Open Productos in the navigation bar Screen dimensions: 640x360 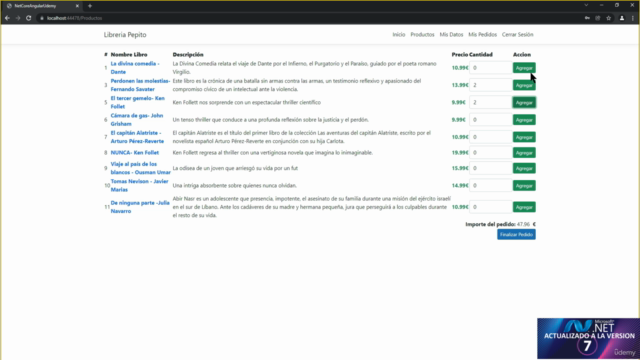tap(422, 35)
